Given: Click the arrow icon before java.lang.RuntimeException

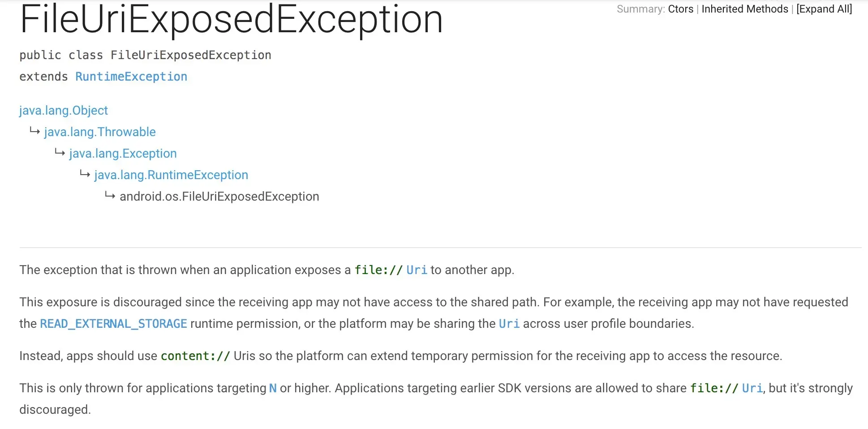Looking at the screenshot, I should (x=85, y=174).
